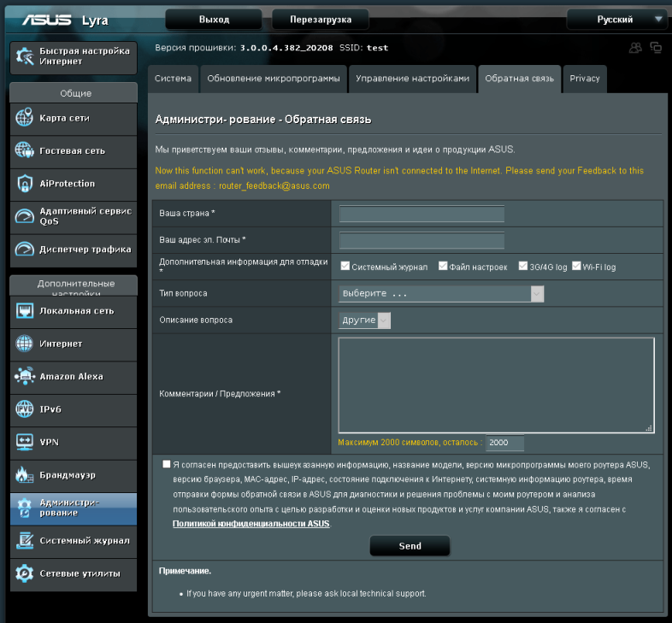Click firmware version 3.0.0.4.382_20208
The width and height of the screenshot is (672, 623).
click(x=286, y=48)
